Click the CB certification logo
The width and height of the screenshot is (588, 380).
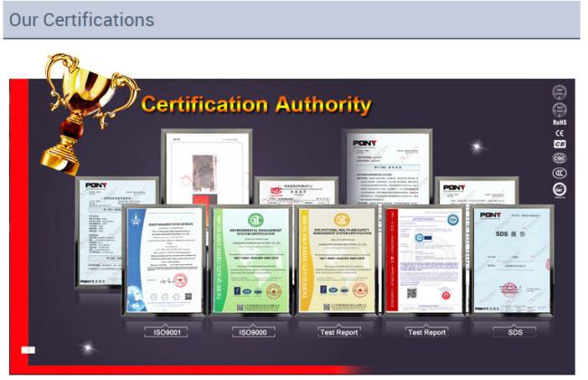[x=559, y=144]
